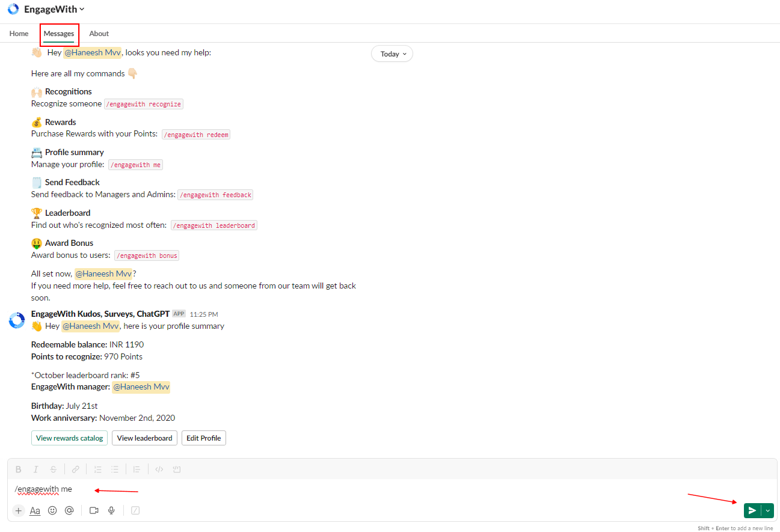Click the Leaderboard heading
This screenshot has height=532, width=780.
point(68,213)
